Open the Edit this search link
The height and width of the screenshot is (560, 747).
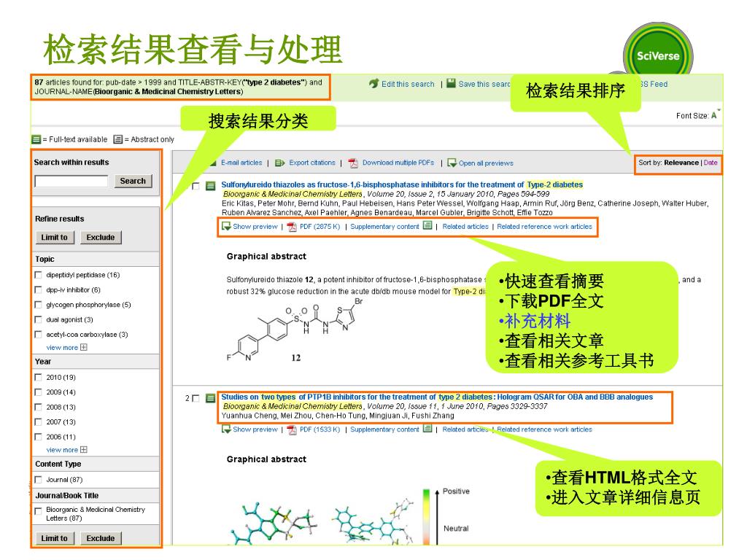(408, 84)
